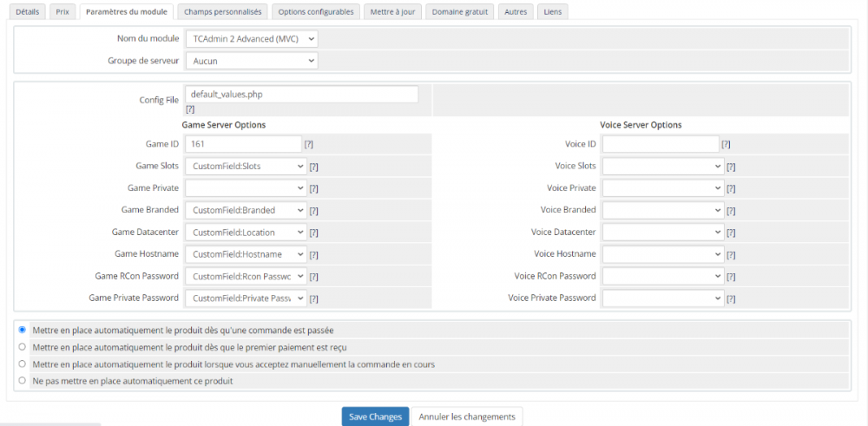Click into the Config File text field
The image size is (868, 426).
(x=301, y=94)
